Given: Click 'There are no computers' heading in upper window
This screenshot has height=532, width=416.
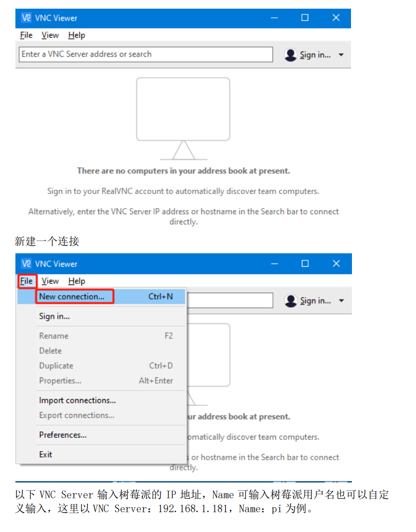Looking at the screenshot, I should [x=183, y=170].
